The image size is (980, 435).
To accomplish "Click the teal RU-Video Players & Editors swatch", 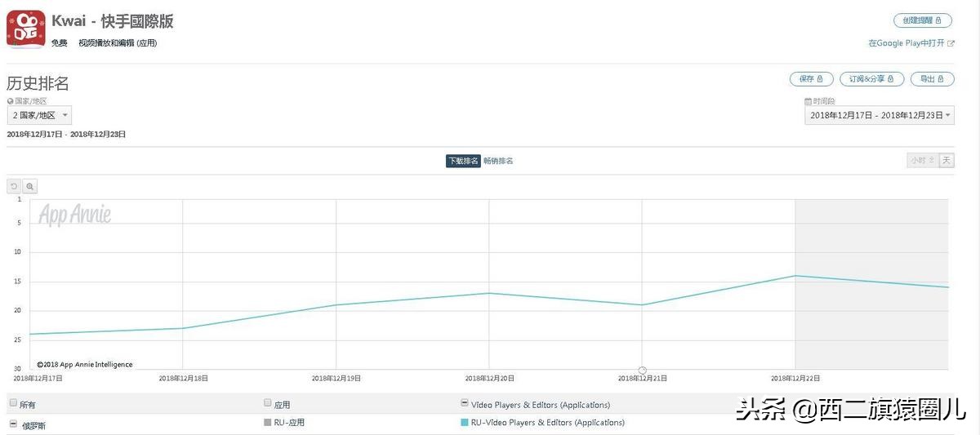I will [x=465, y=423].
